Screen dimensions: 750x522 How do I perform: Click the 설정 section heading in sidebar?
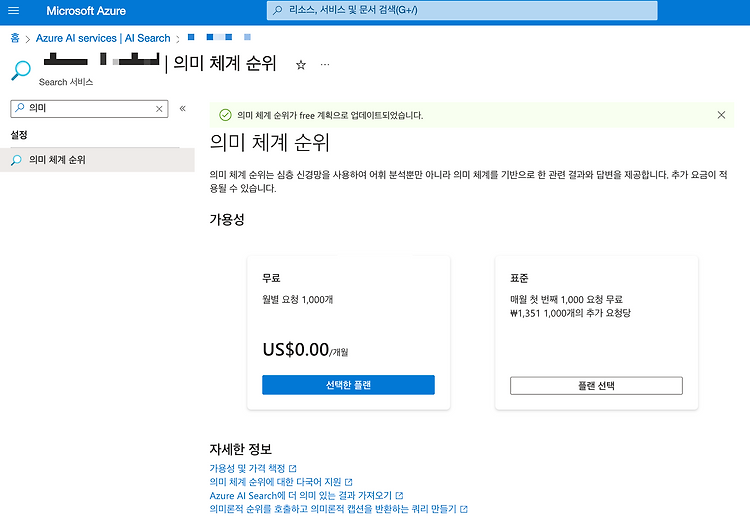coord(19,135)
